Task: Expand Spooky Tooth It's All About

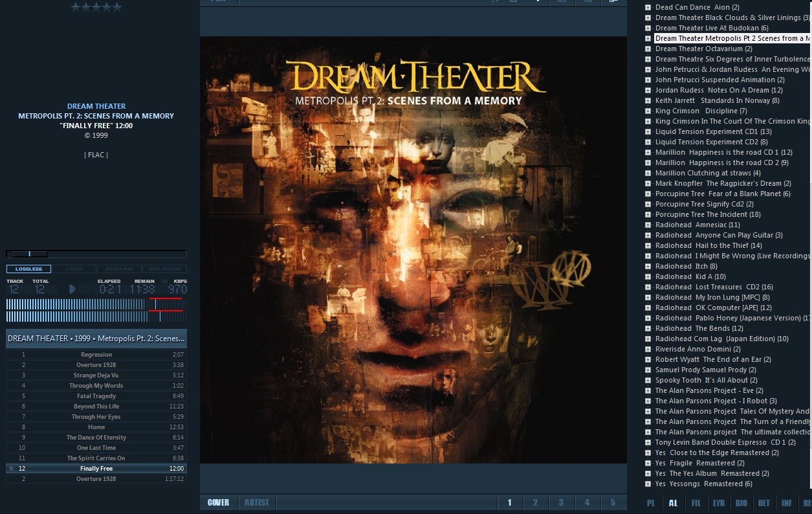Action: coord(648,380)
